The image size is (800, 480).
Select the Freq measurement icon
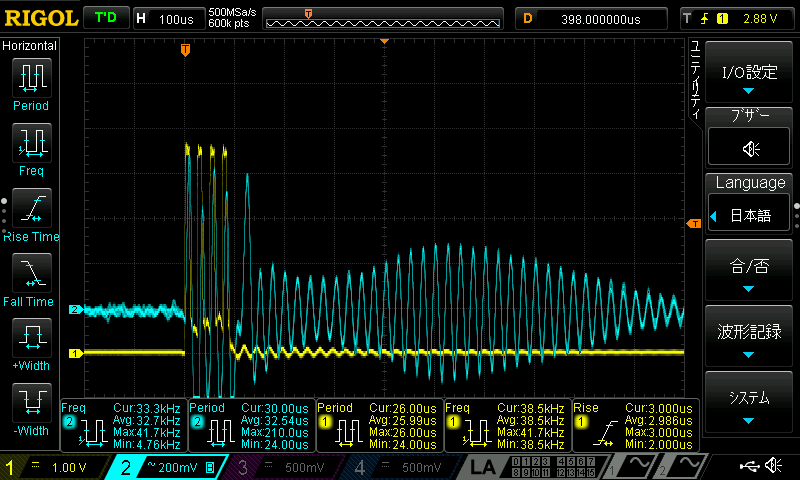click(31, 143)
